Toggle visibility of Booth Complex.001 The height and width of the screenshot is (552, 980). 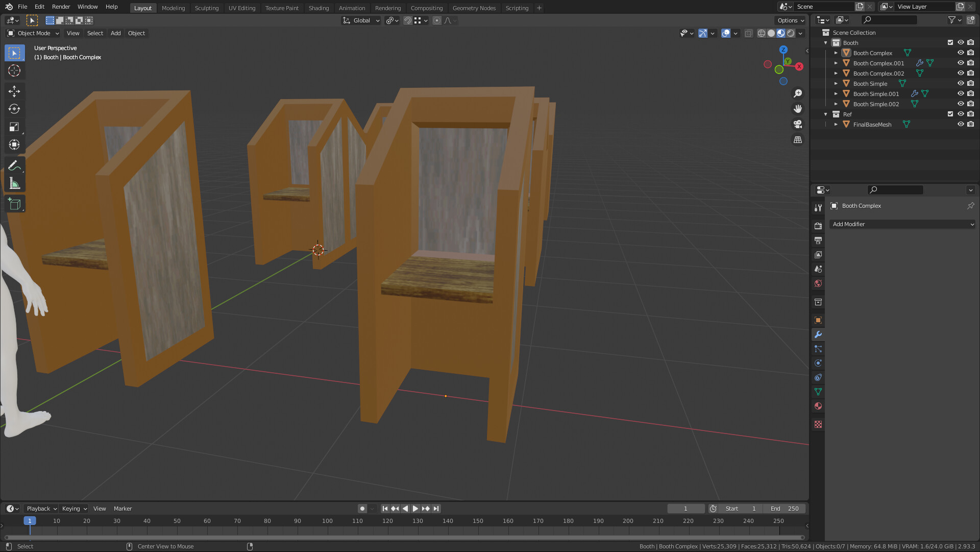coord(961,63)
